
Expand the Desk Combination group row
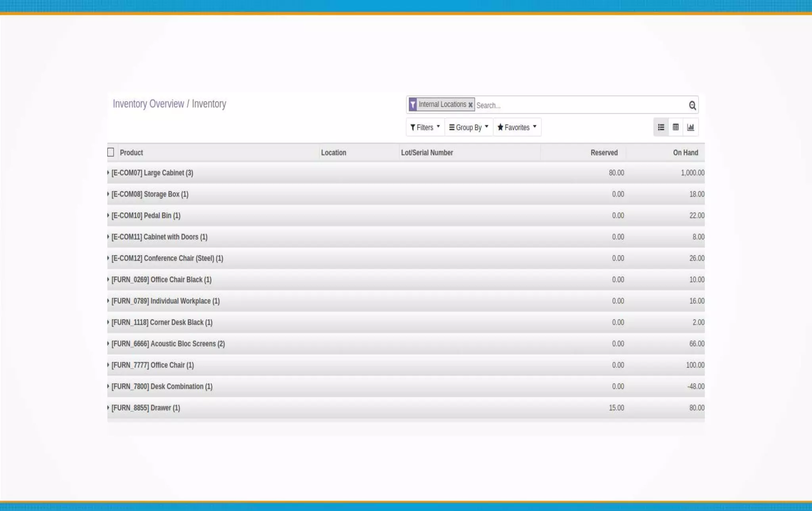tap(162, 387)
